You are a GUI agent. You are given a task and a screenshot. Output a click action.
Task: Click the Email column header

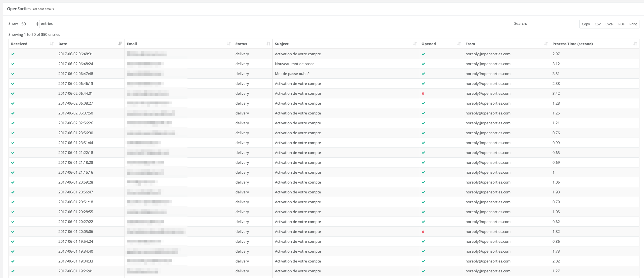coord(178,44)
